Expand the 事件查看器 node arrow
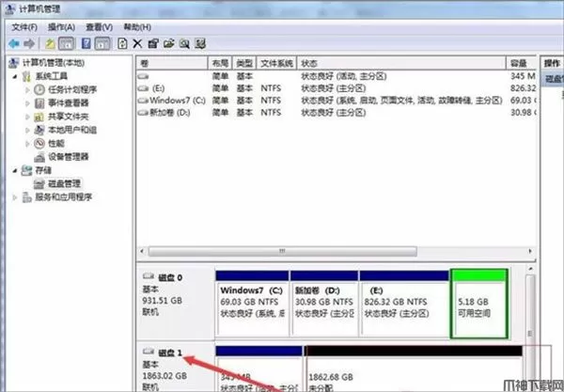The image size is (564, 392). click(x=27, y=103)
